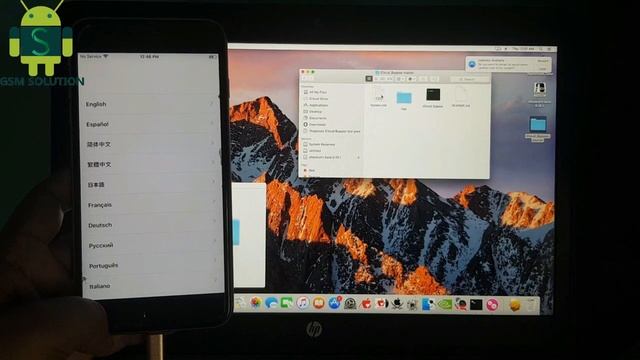Select icon view in Finder toolbar
This screenshot has width=640, height=360.
[369, 78]
